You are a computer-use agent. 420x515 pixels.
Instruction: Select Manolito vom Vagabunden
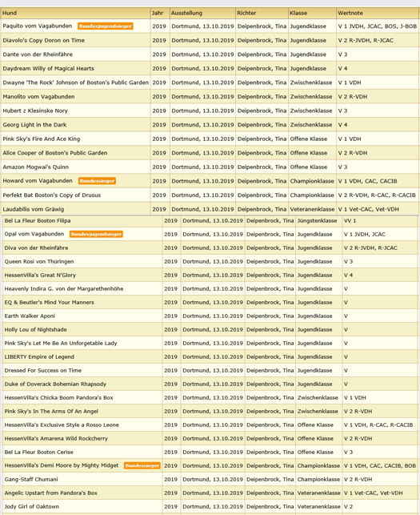[x=38, y=97]
